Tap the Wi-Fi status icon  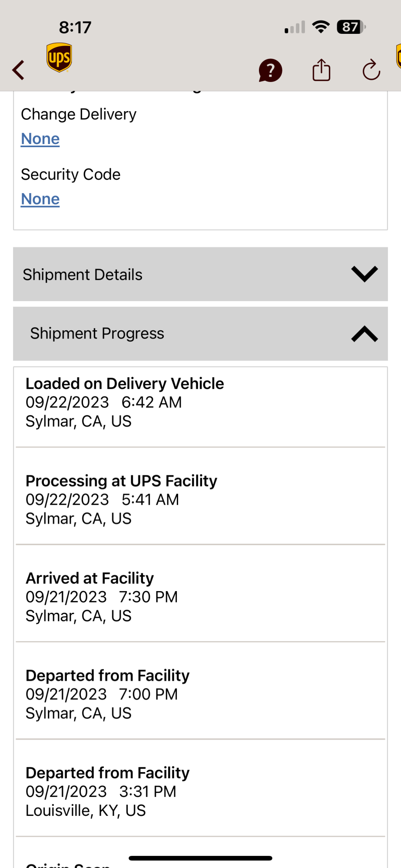tap(321, 27)
